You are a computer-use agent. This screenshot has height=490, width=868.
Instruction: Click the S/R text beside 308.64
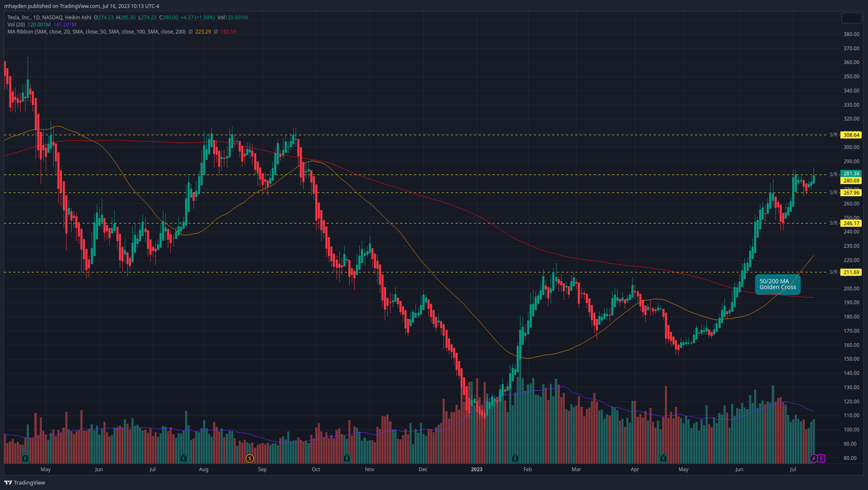[x=833, y=135]
